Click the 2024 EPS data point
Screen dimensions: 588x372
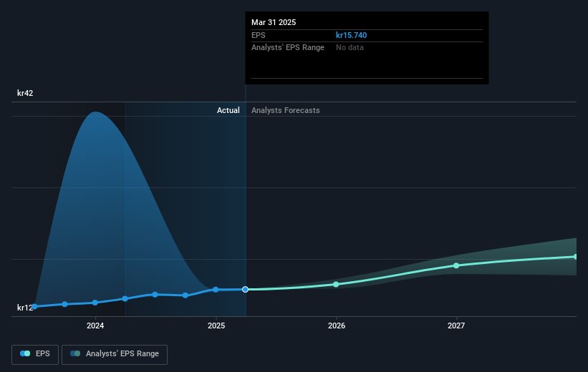coord(95,303)
